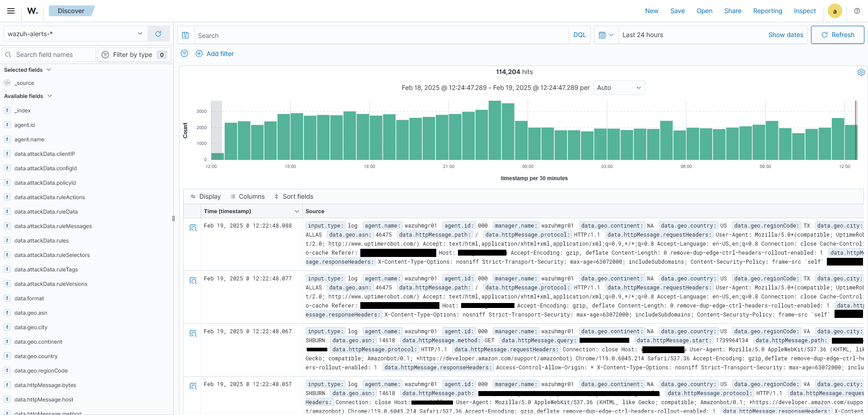Inspect document at 12:22:48.067
Screen dimensions: 868x415
[x=193, y=334]
